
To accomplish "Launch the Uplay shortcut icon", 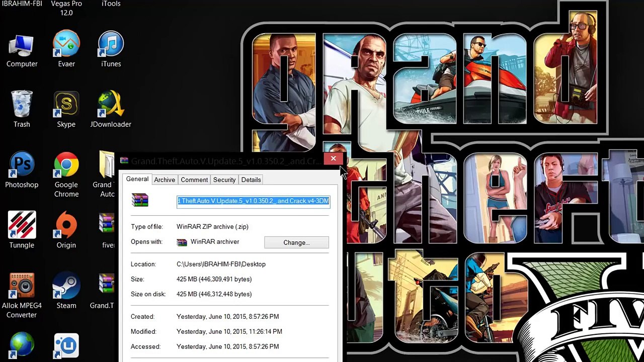I will click(x=66, y=346).
